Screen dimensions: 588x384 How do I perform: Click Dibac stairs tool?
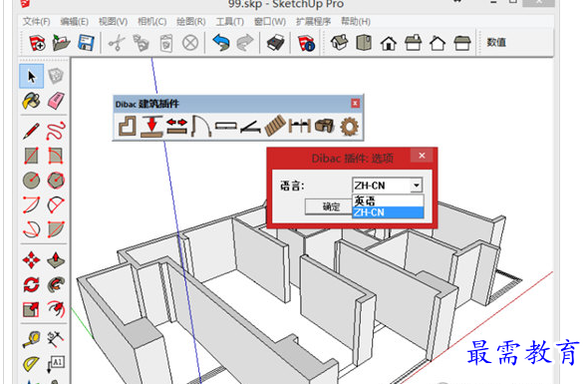275,126
